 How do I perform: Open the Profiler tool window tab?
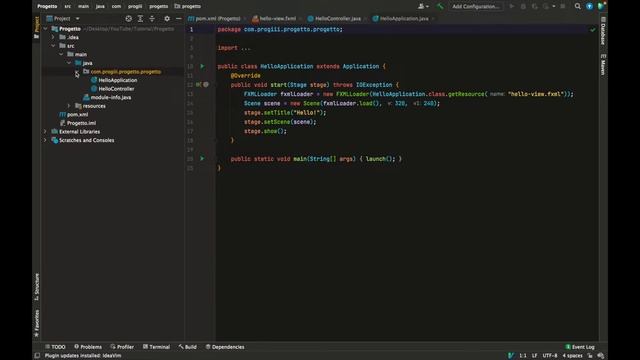pos(122,347)
